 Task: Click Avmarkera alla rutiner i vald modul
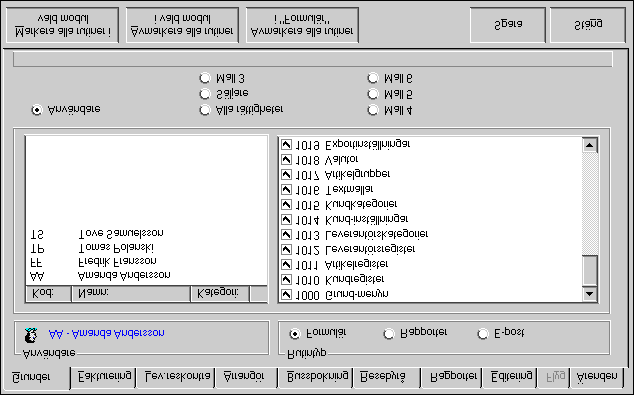tap(182, 25)
